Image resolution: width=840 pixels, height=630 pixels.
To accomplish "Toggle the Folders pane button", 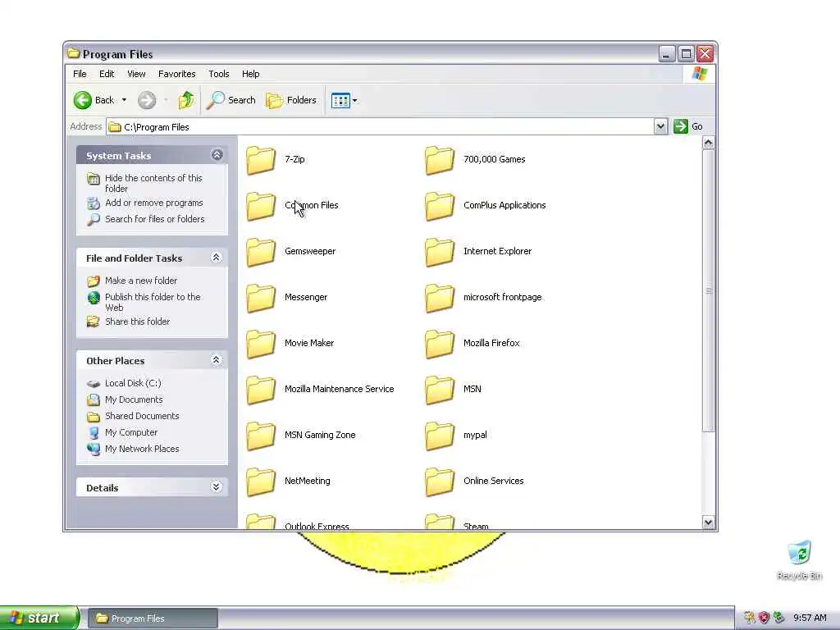I will click(x=291, y=100).
